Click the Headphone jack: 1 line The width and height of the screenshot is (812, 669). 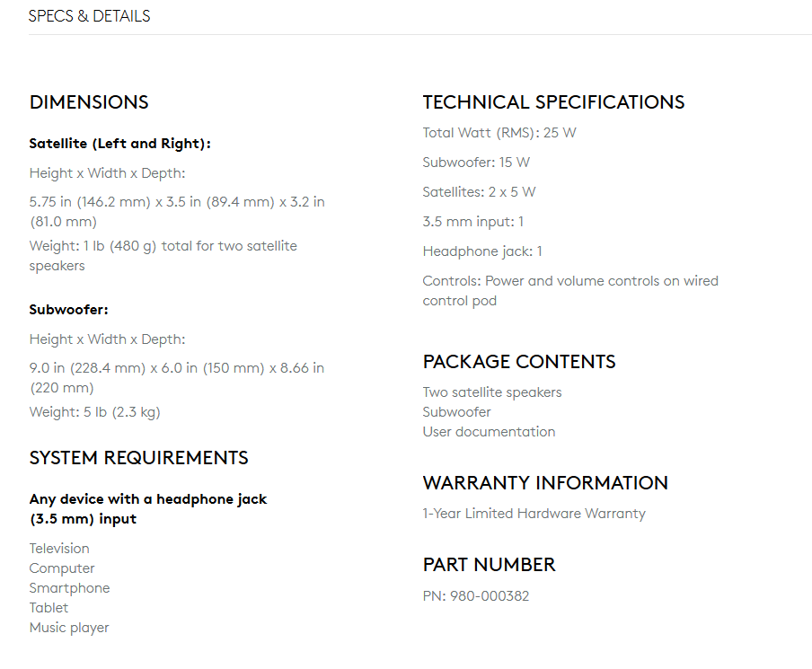coord(482,251)
